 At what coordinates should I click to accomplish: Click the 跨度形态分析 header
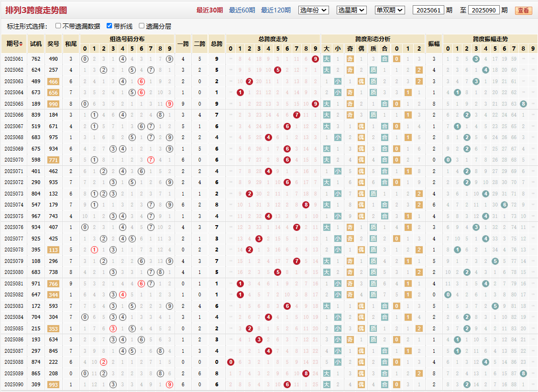[x=373, y=39]
